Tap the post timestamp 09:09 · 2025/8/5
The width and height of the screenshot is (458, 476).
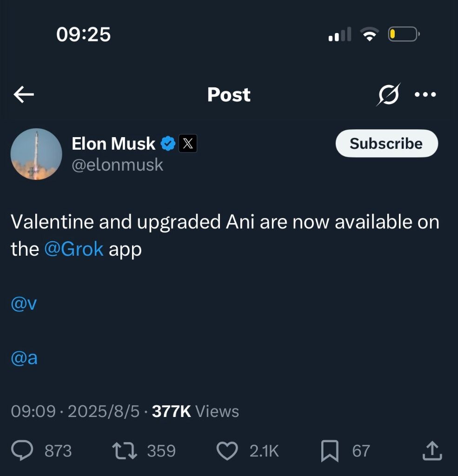click(75, 411)
